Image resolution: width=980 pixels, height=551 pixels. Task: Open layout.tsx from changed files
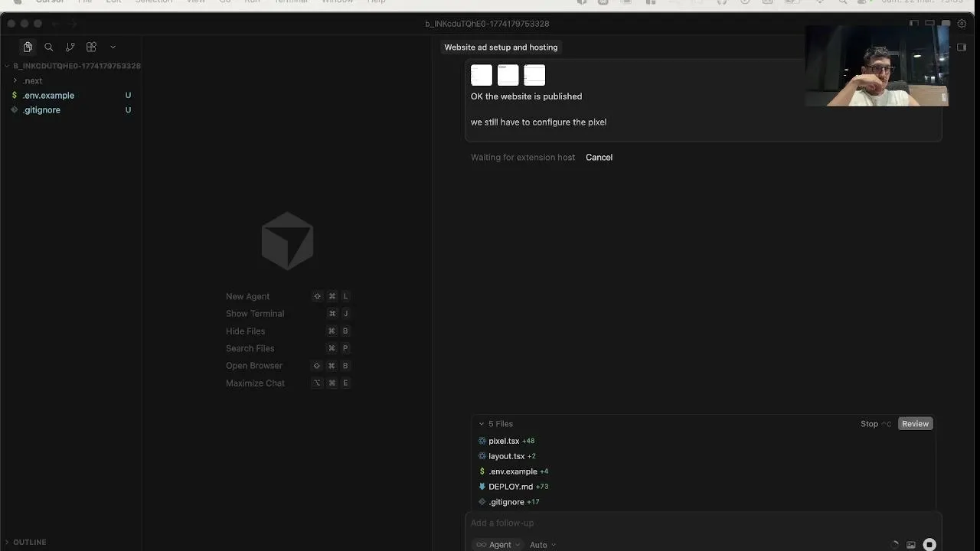tap(507, 456)
